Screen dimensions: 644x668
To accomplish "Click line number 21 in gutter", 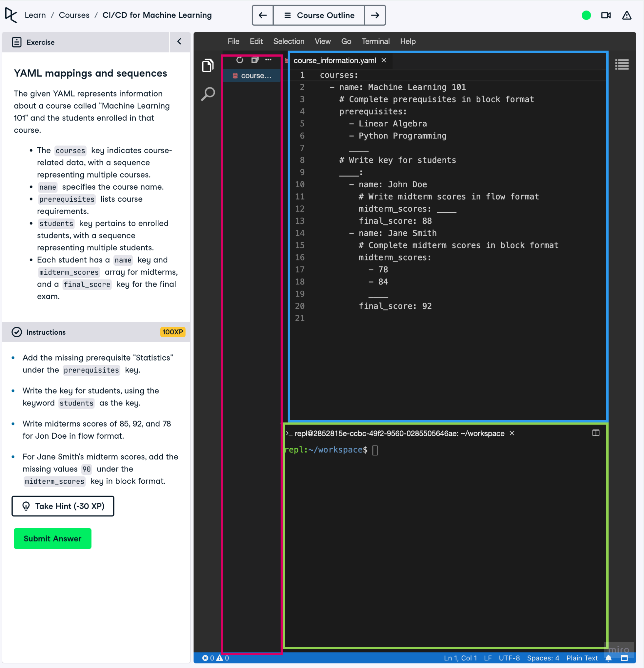I will pyautogui.click(x=299, y=318).
